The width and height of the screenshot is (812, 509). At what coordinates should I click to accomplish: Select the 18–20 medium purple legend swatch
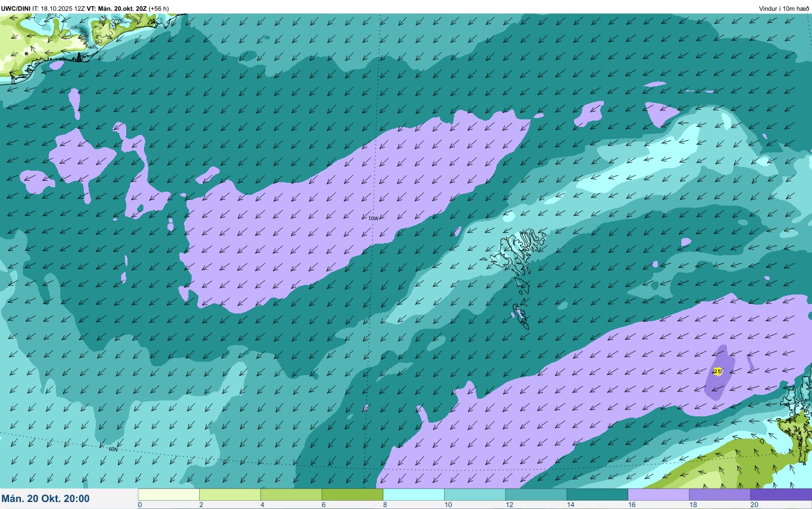(719, 494)
